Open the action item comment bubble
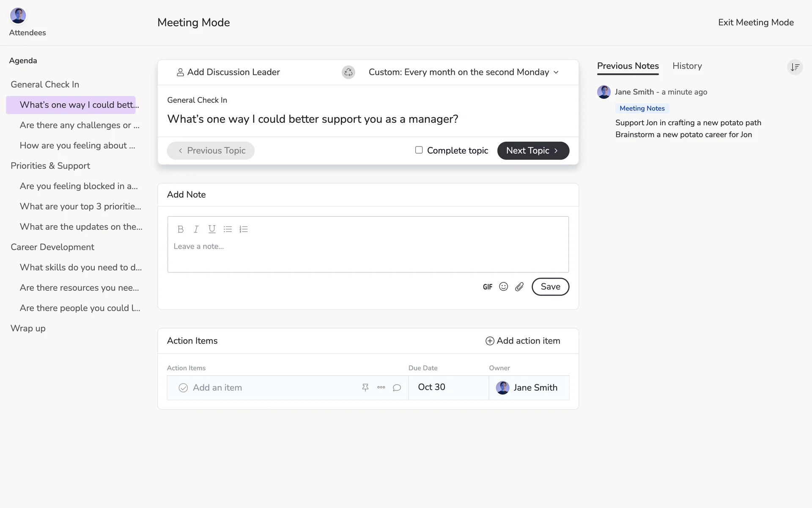 397,387
